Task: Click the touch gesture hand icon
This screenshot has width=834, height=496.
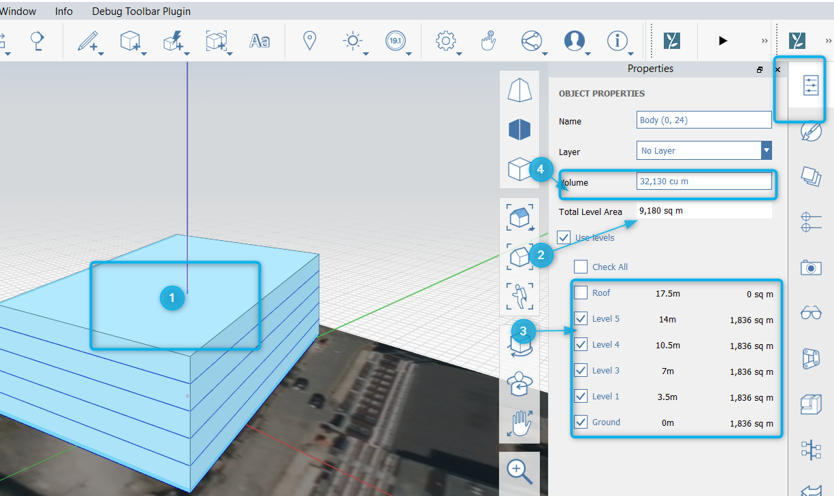Action: [x=488, y=40]
